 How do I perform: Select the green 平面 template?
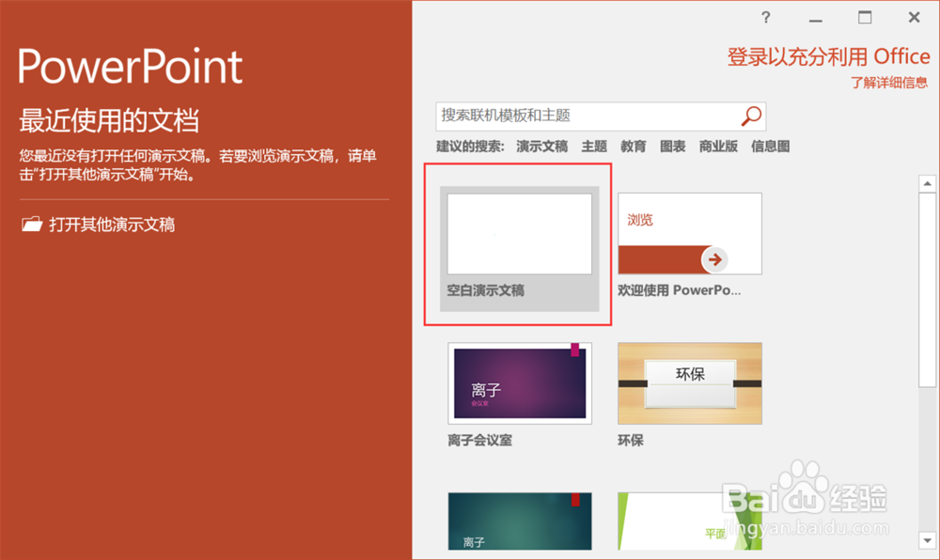(689, 521)
